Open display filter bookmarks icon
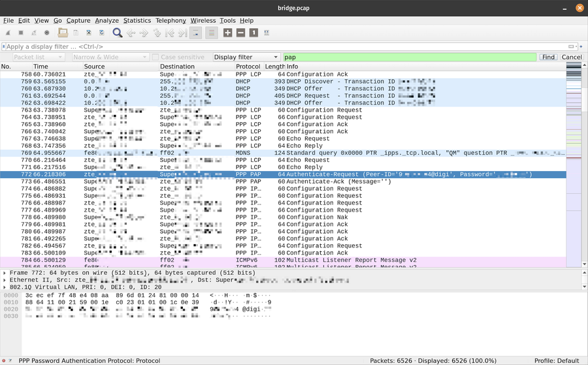 (4, 46)
